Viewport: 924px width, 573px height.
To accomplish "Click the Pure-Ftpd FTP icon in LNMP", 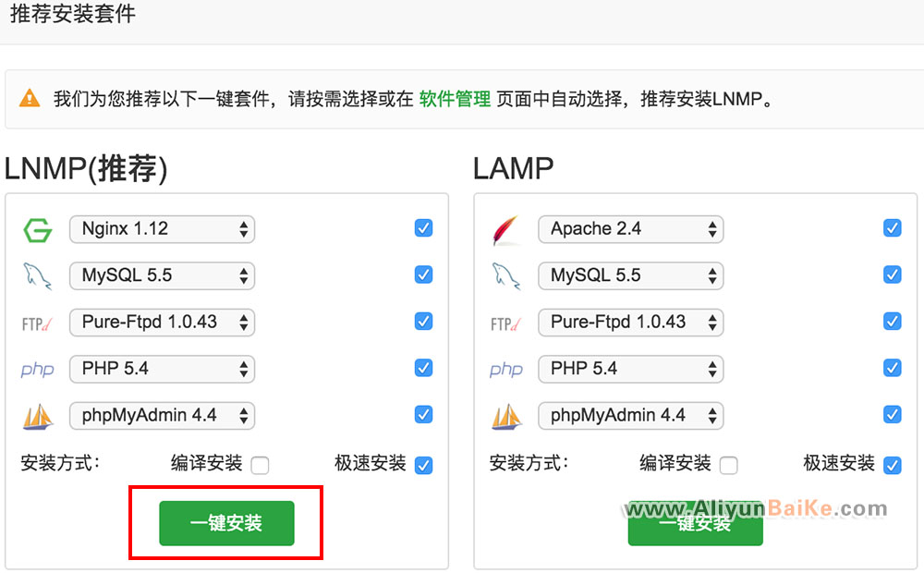I will tap(38, 323).
